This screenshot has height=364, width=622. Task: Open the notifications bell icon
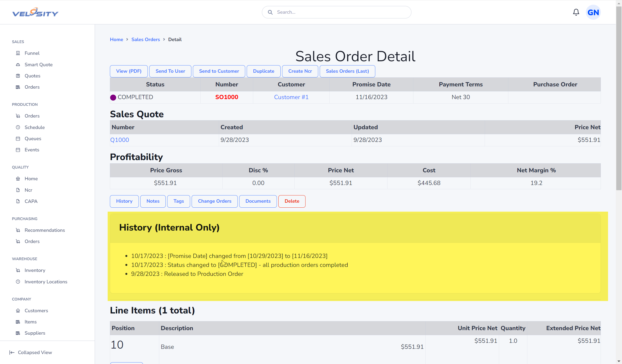point(576,12)
